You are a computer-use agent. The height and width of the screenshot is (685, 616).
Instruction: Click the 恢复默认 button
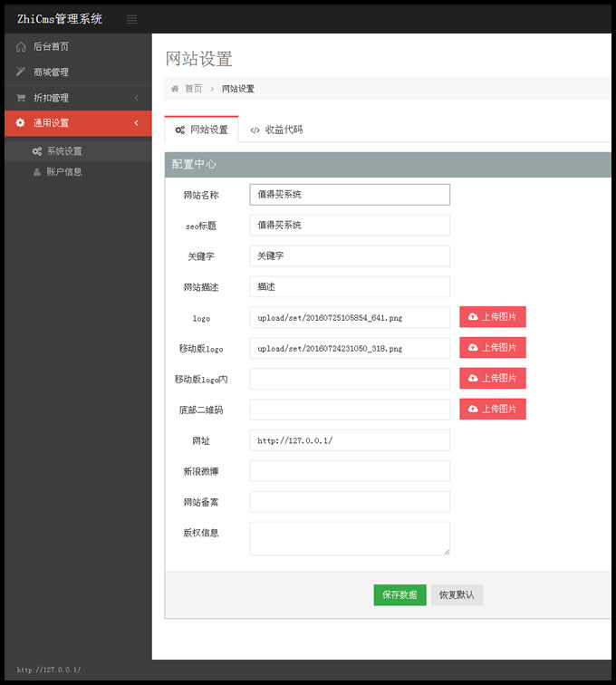coord(457,594)
